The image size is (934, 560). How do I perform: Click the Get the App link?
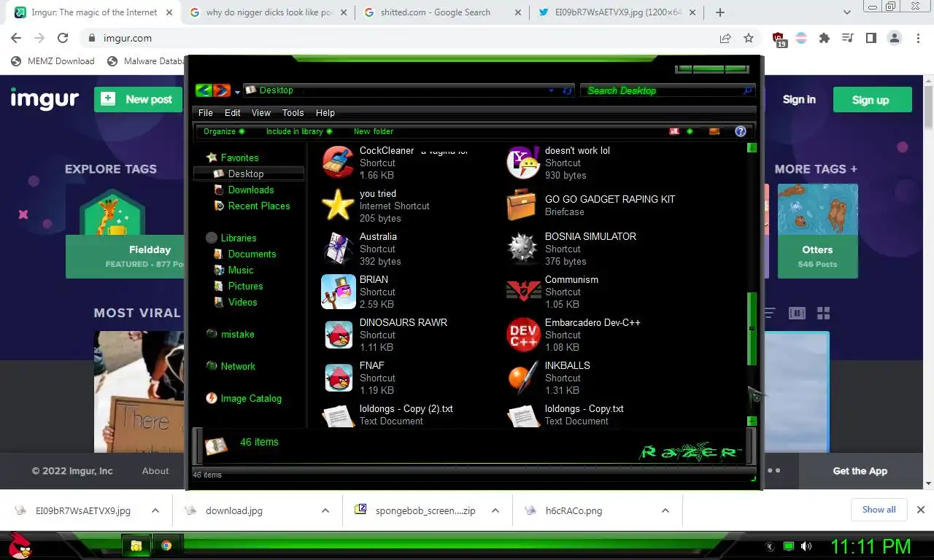[860, 471]
